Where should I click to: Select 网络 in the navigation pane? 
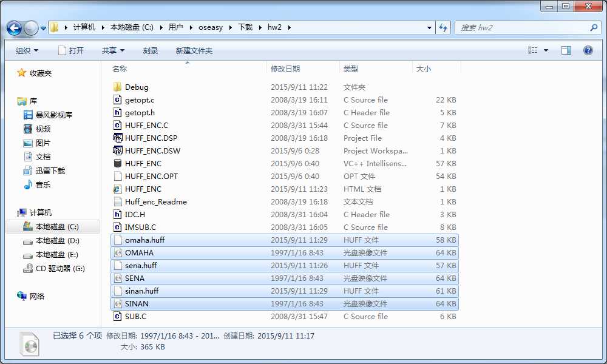point(30,296)
